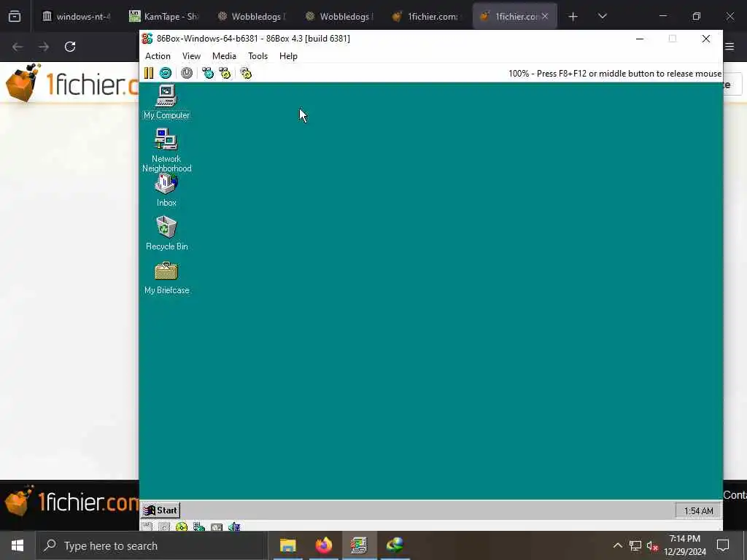
Task: Open the View menu in 86Box
Action: [191, 55]
